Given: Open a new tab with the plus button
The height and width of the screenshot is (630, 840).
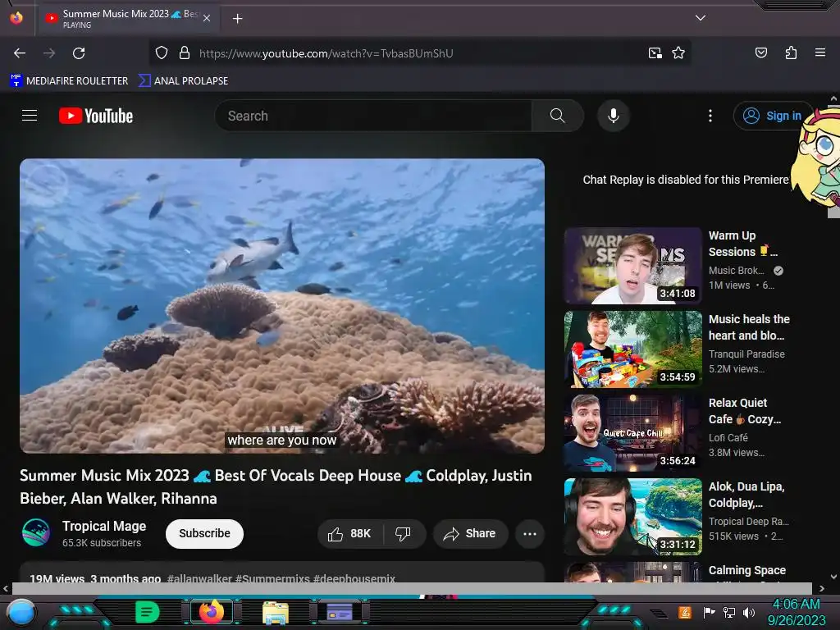Looking at the screenshot, I should (237, 19).
